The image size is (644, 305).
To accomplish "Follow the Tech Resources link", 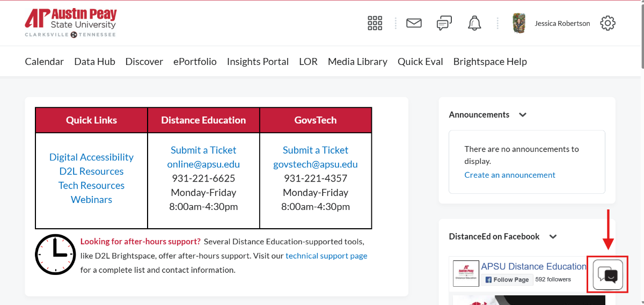I will 91,185.
